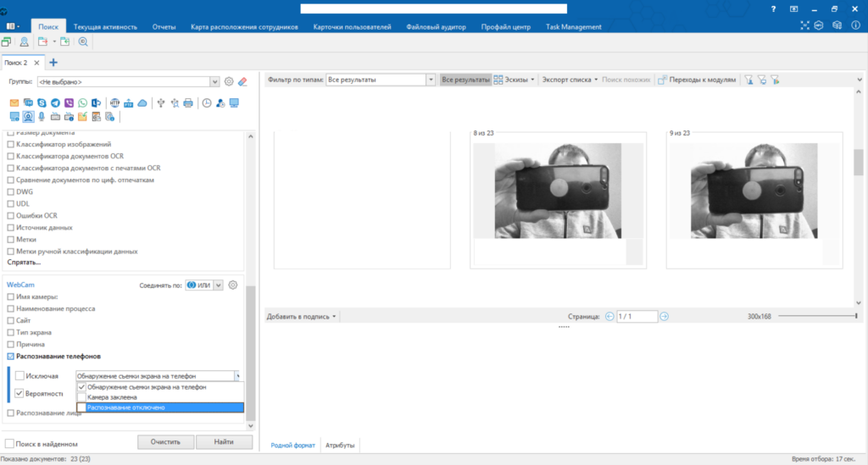The height and width of the screenshot is (465, 868).
Task: Open the 'Экспорт списка' dropdown menu
Action: [569, 80]
